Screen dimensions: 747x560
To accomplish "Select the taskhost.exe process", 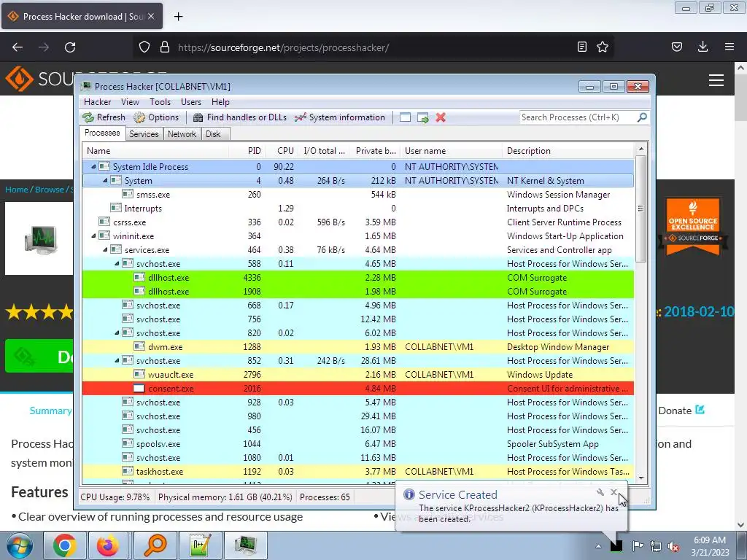I will point(357,472).
